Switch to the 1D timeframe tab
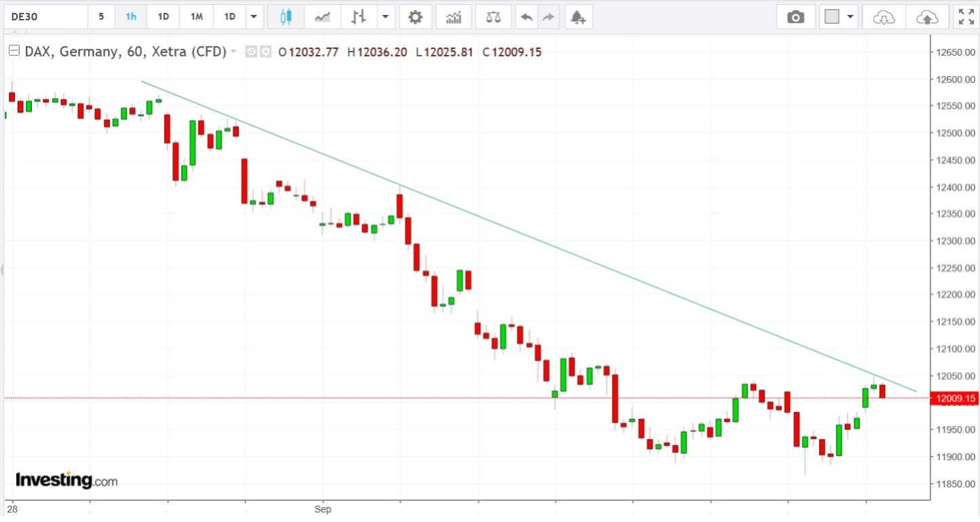 (x=163, y=16)
